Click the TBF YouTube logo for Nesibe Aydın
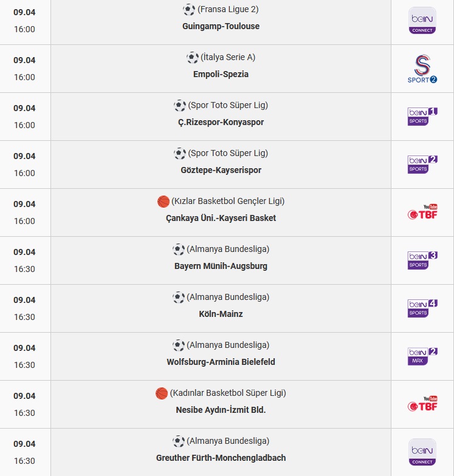The height and width of the screenshot is (476, 454). pyautogui.click(x=422, y=404)
